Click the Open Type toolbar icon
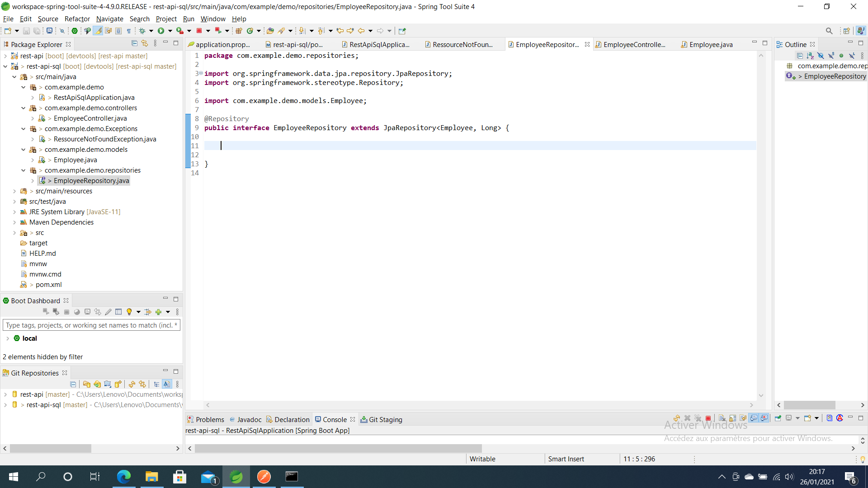The height and width of the screenshot is (488, 868). pos(270,31)
